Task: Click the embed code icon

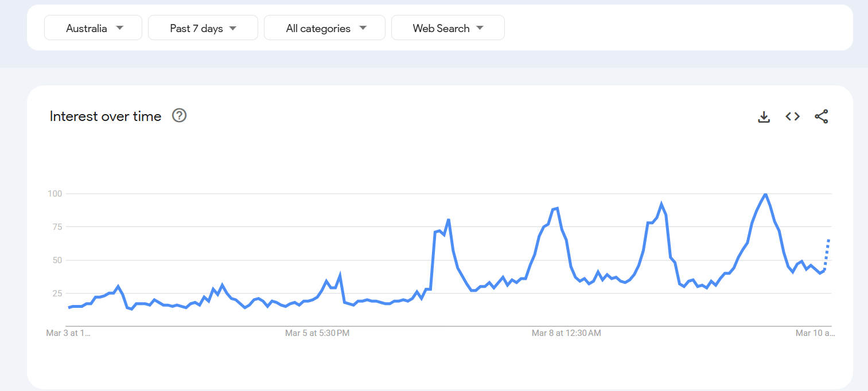Action: 792,117
